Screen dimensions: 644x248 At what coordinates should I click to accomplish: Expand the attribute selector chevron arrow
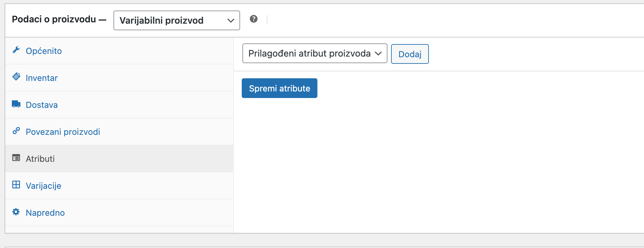(379, 53)
